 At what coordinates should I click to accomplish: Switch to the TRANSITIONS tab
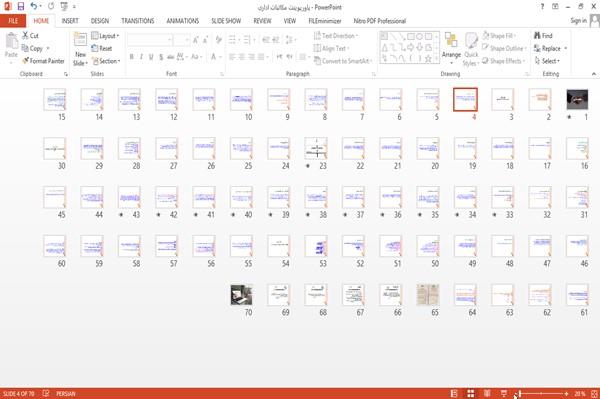138,21
